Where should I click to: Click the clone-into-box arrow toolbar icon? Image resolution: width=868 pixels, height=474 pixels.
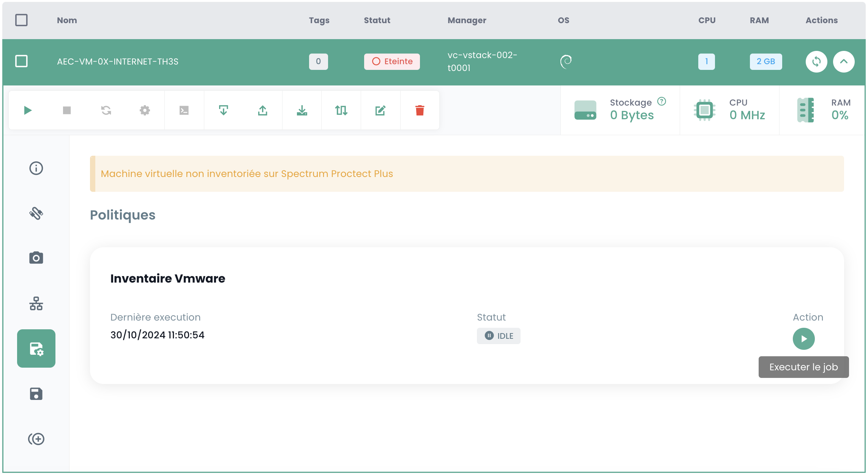pos(223,111)
